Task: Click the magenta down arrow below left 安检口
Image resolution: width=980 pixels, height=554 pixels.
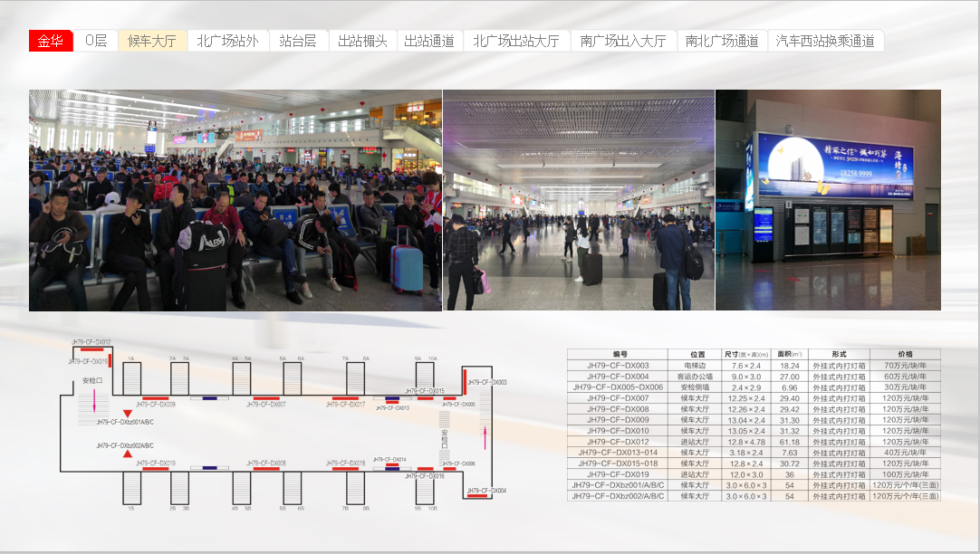Action: 94,400
